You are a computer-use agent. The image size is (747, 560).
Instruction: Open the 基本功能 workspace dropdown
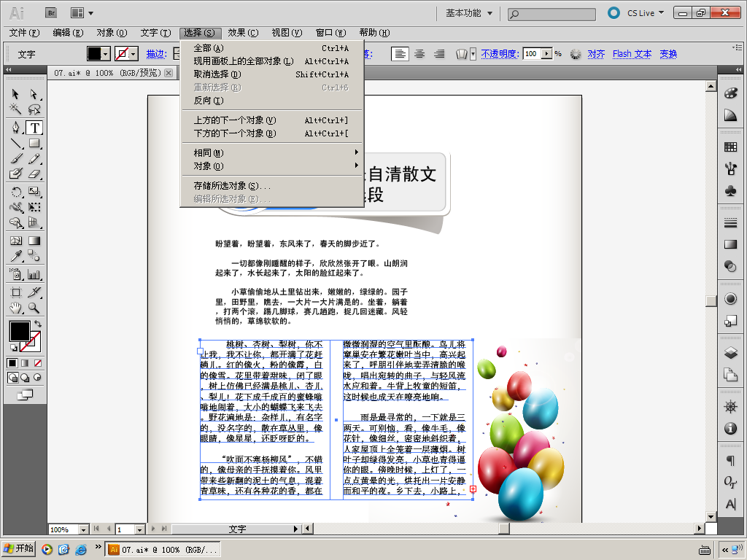click(468, 13)
